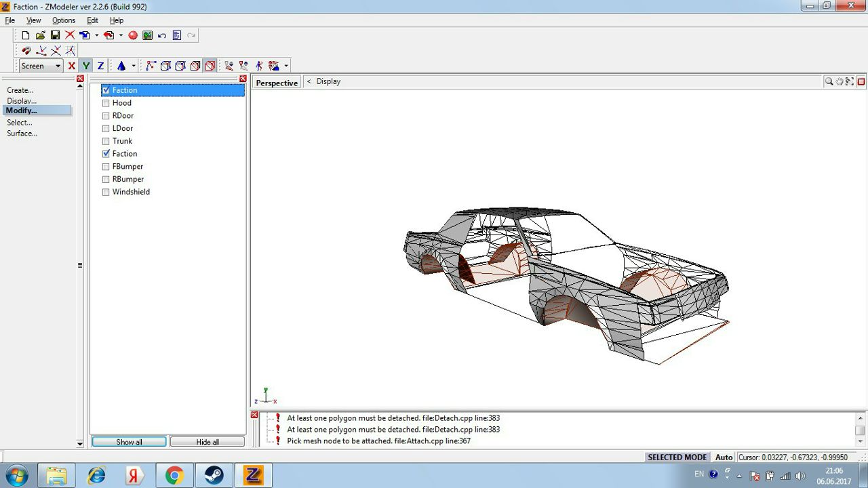This screenshot has height=488, width=868.
Task: Click the red sphere toolbar icon
Action: click(133, 35)
